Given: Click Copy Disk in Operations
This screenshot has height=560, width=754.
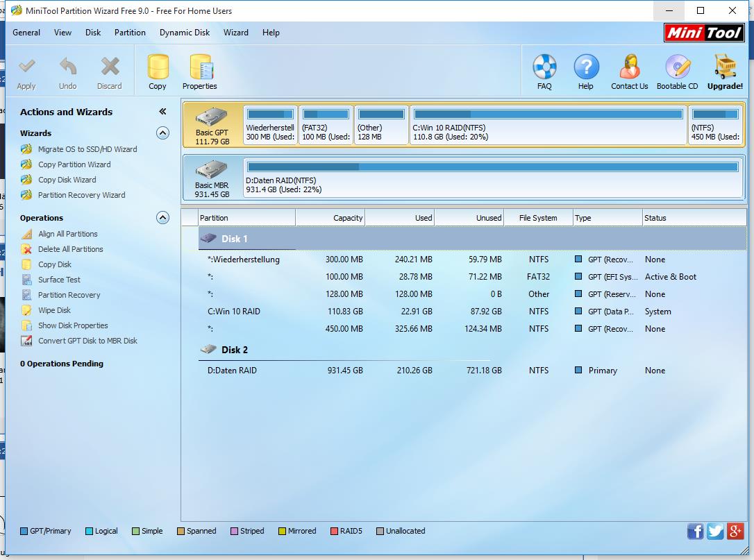Looking at the screenshot, I should click(55, 264).
